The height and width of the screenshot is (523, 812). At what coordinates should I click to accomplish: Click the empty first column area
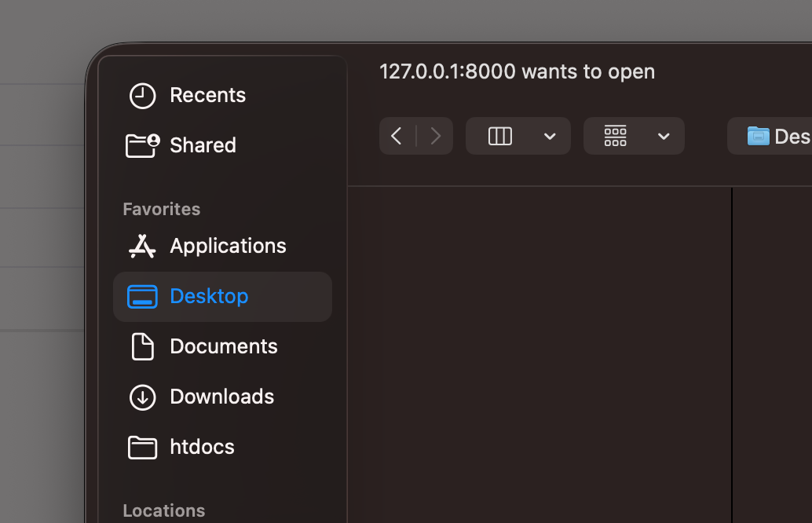(x=539, y=353)
